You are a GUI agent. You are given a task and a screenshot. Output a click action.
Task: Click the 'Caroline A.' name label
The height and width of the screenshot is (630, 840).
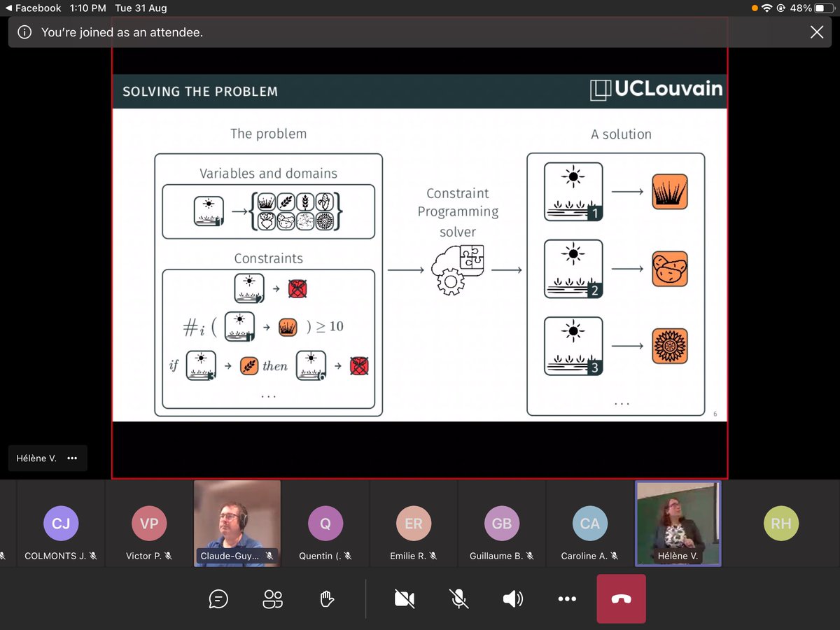click(584, 556)
